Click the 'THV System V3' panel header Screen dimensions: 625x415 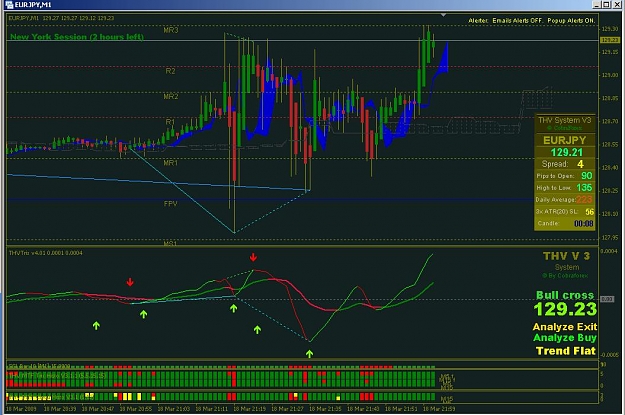point(564,120)
